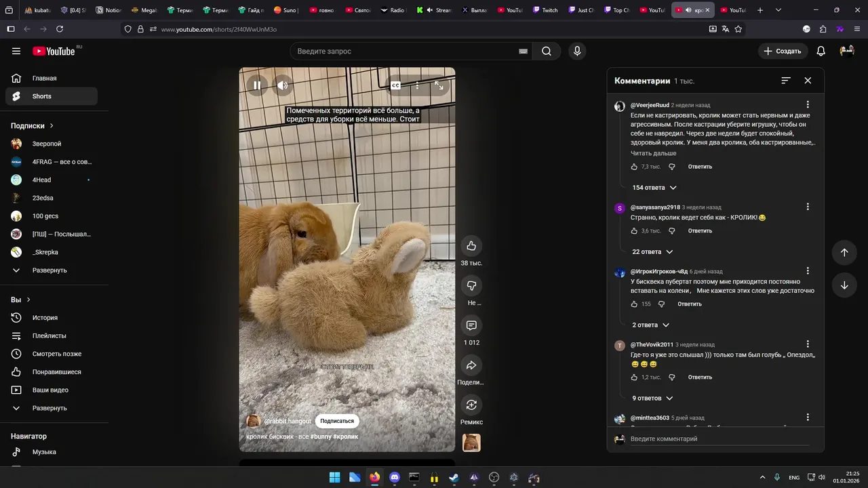Screen dimensions: 868x488
Task: Dislike the @TheVovik2011 comment
Action: click(x=672, y=378)
